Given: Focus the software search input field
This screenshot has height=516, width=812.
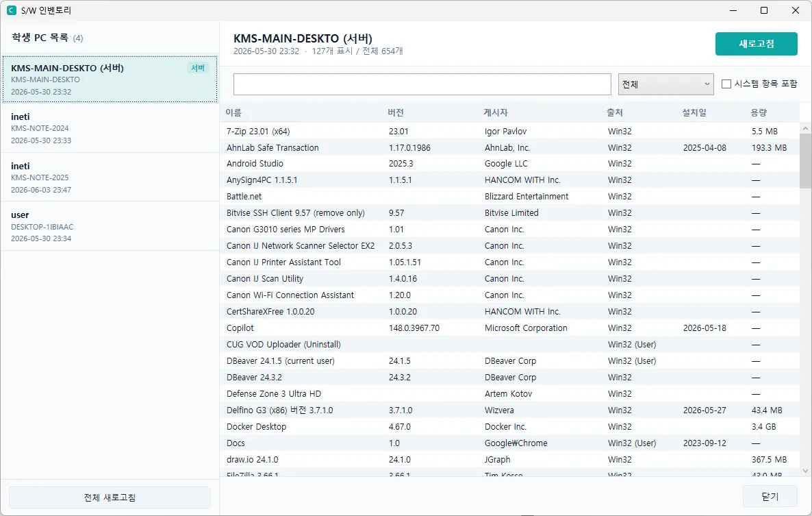Looking at the screenshot, I should [x=422, y=84].
